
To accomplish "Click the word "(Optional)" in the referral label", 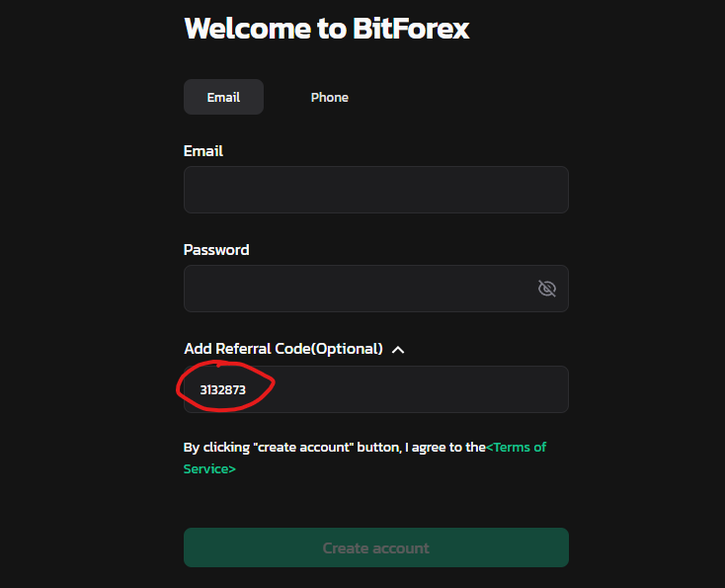I will point(348,349).
